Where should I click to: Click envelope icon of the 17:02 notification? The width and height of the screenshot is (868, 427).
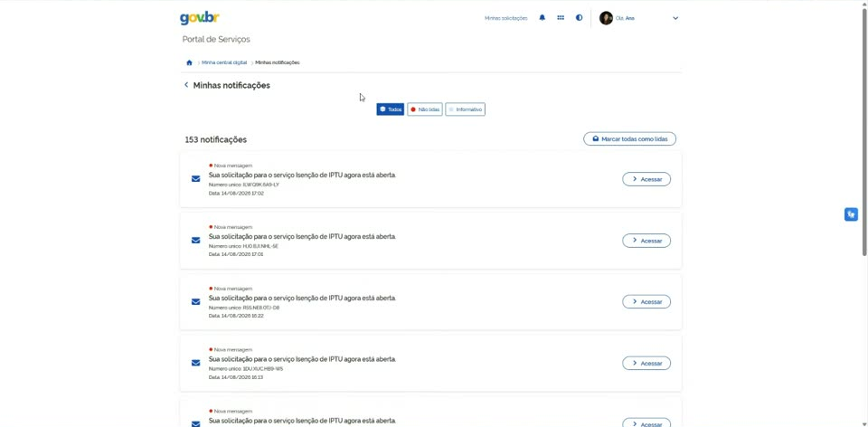pos(195,179)
